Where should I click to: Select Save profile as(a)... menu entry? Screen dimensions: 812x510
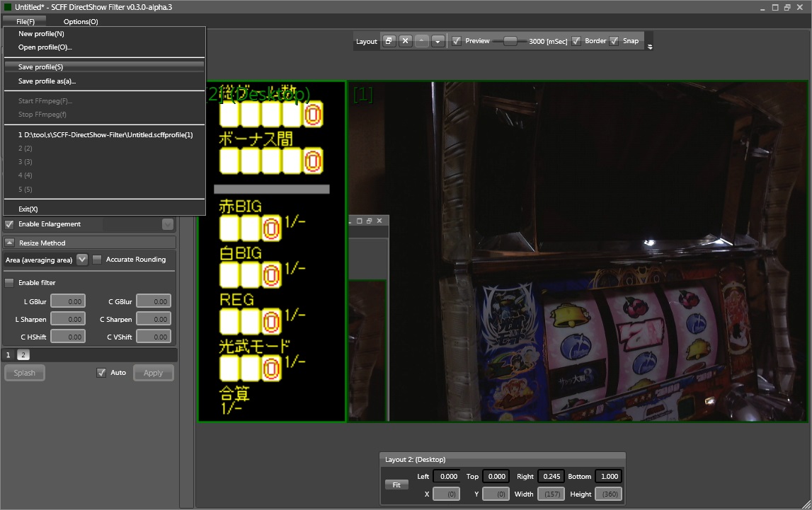(x=104, y=81)
